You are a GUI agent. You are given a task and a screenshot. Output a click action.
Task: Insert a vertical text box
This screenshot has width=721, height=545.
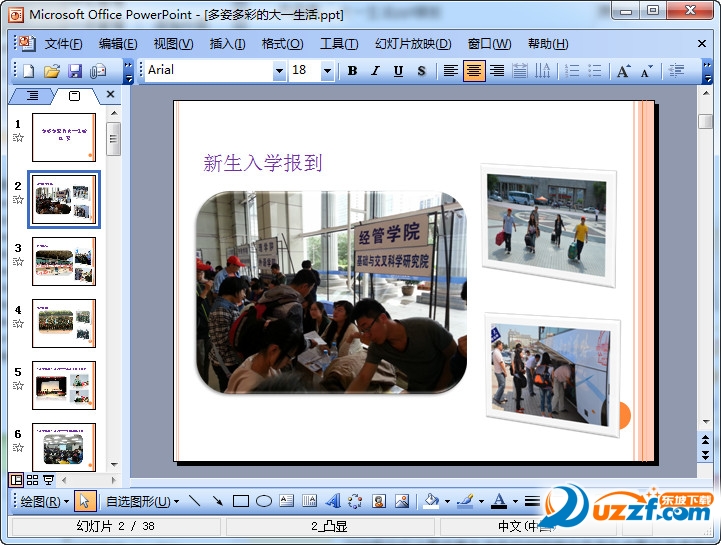[x=309, y=501]
